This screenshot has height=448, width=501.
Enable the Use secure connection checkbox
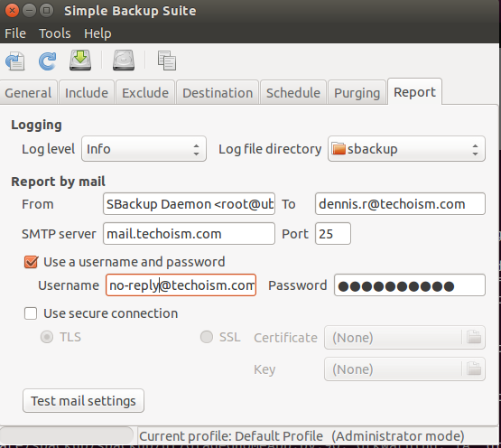coord(31,313)
